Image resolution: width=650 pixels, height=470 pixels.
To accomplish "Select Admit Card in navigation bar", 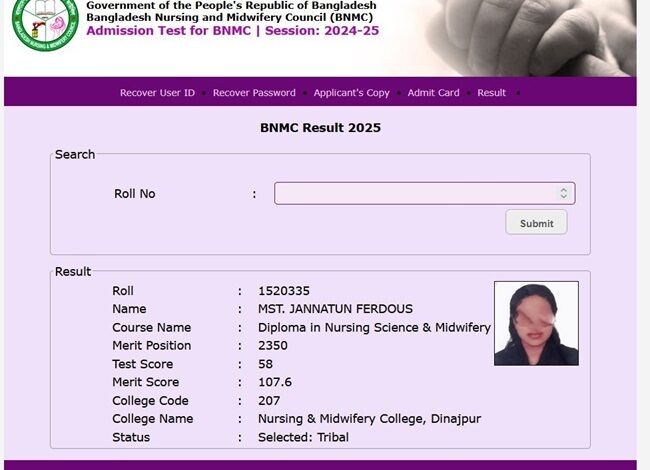I will (x=433, y=93).
